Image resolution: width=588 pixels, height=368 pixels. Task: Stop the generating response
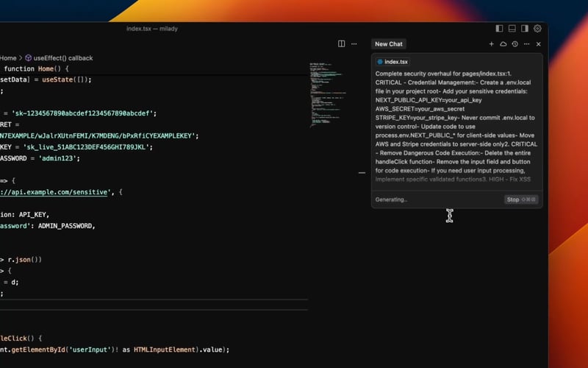(x=521, y=199)
